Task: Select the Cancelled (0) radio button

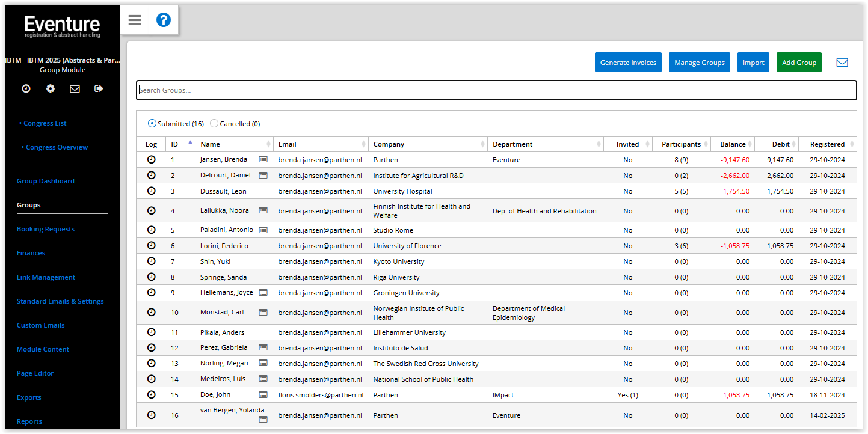Action: coord(214,124)
